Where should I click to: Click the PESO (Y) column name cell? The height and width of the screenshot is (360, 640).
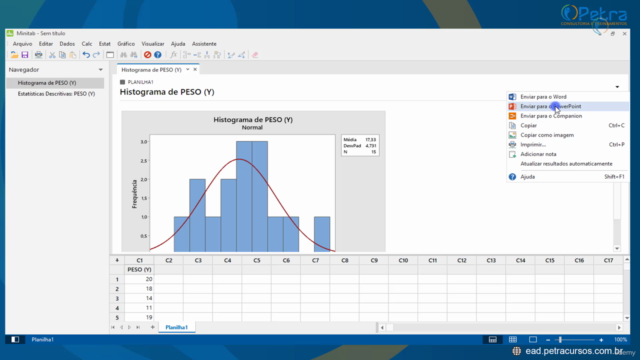139,270
